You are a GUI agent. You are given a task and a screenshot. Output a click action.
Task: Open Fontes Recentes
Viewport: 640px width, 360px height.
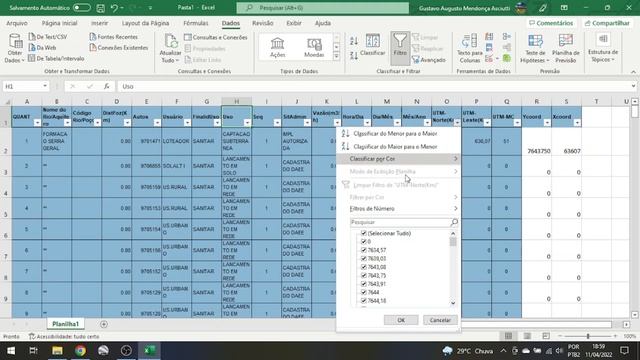tap(113, 37)
